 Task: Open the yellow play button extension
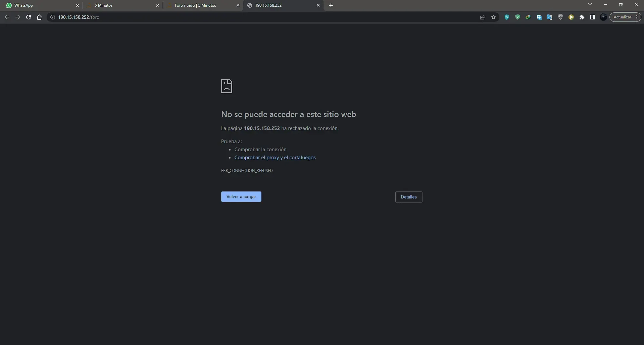[571, 17]
